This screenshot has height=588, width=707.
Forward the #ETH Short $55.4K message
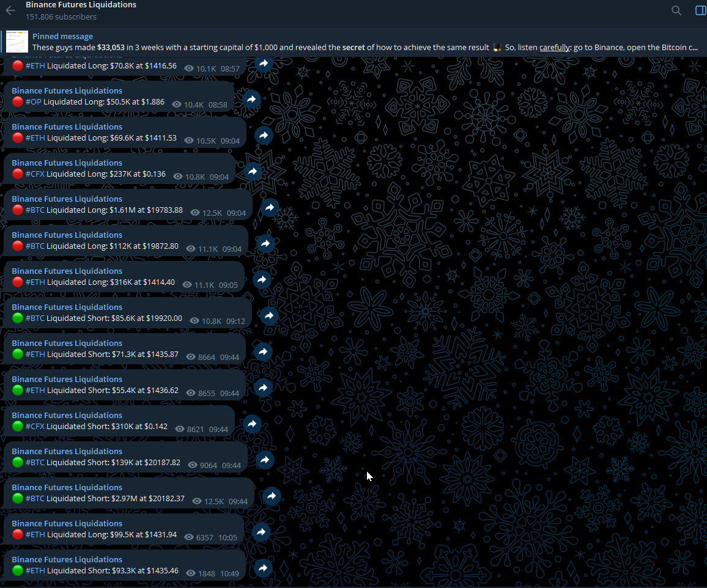tap(263, 388)
